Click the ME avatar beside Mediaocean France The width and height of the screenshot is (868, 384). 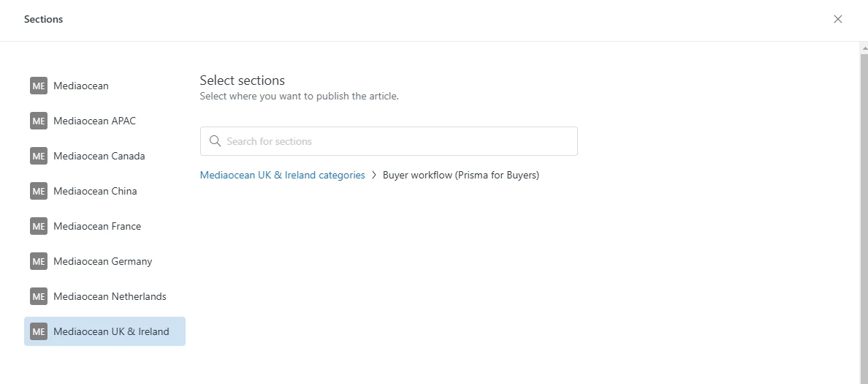tap(39, 226)
